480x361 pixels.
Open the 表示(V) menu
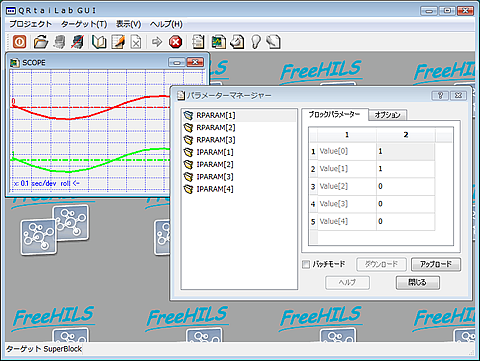click(x=128, y=24)
